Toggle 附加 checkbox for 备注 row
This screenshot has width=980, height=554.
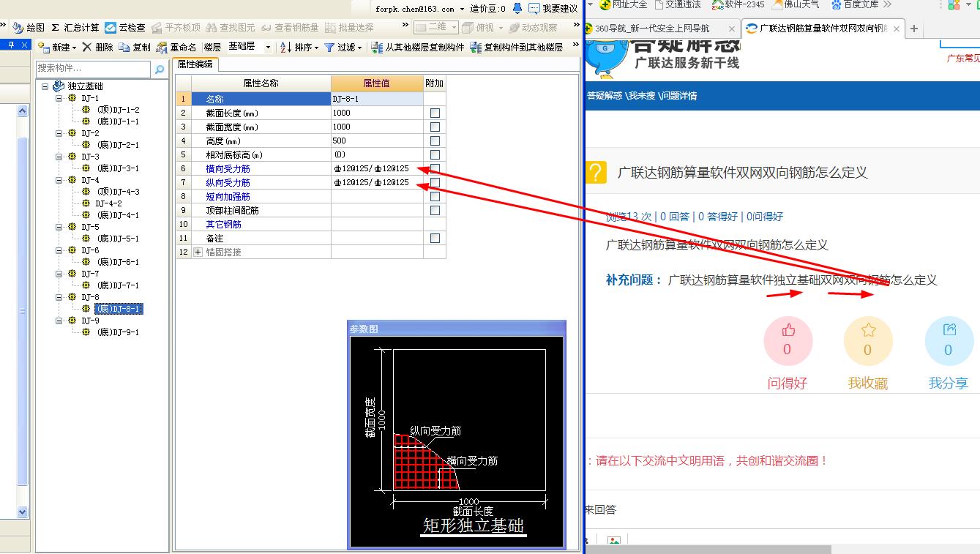[x=435, y=238]
